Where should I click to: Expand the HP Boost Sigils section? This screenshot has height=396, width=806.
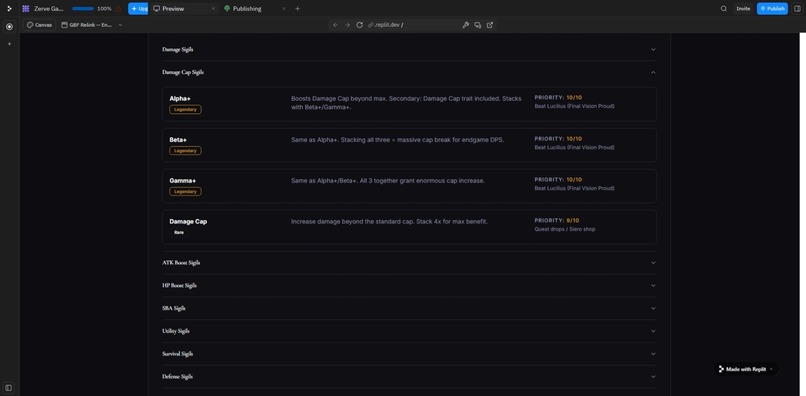pos(409,285)
